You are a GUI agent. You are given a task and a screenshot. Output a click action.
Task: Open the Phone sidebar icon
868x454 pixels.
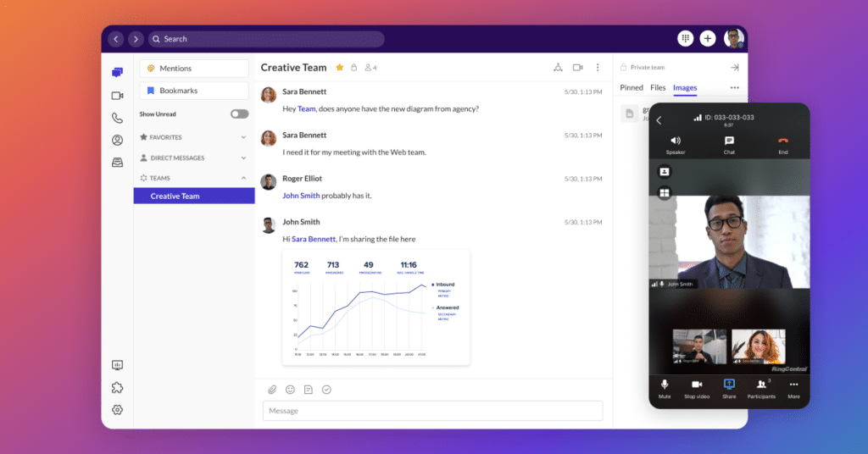click(117, 118)
